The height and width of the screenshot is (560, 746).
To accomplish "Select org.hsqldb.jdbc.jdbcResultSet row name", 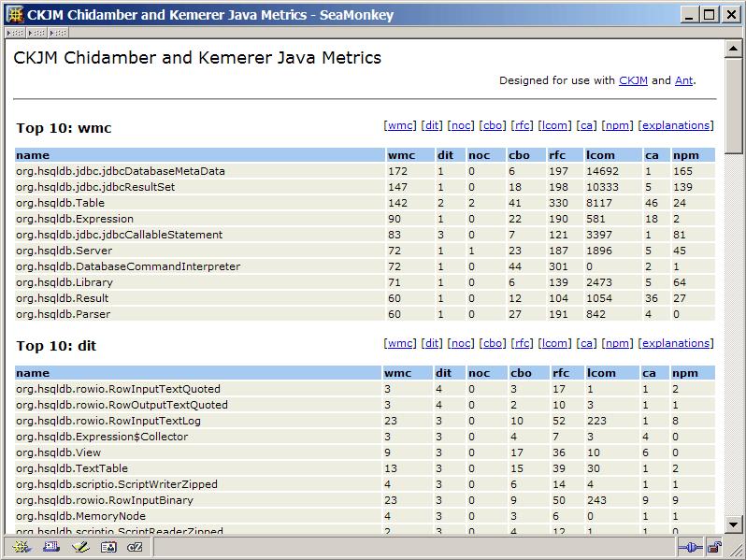I will tap(95, 187).
